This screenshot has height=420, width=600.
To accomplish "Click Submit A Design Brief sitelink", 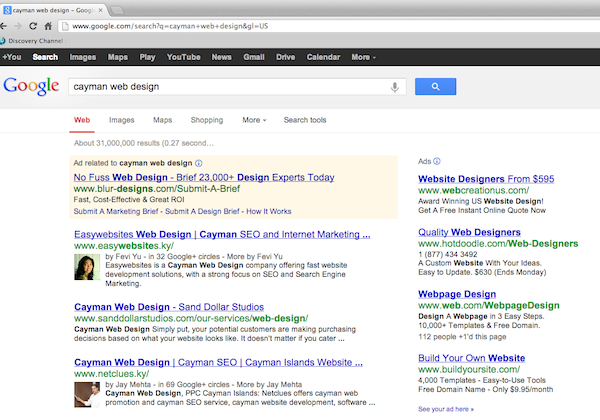I will point(202,212).
